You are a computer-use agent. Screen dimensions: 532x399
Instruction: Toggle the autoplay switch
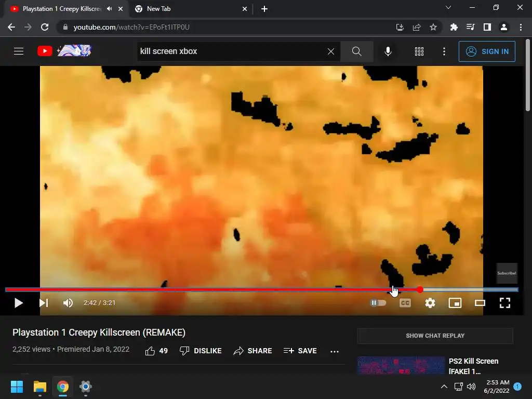coord(378,303)
